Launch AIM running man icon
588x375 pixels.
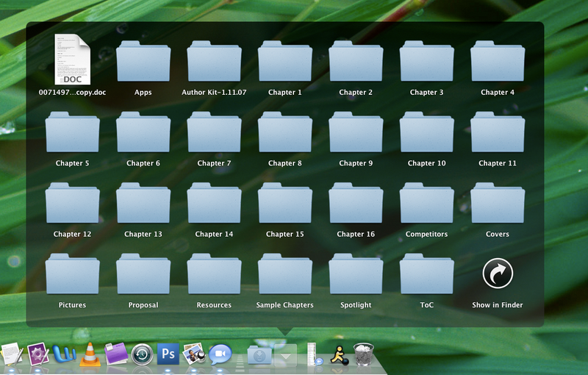339,355
